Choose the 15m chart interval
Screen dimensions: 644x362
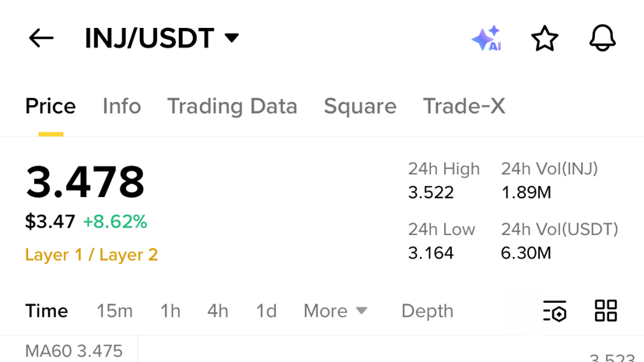tap(114, 311)
